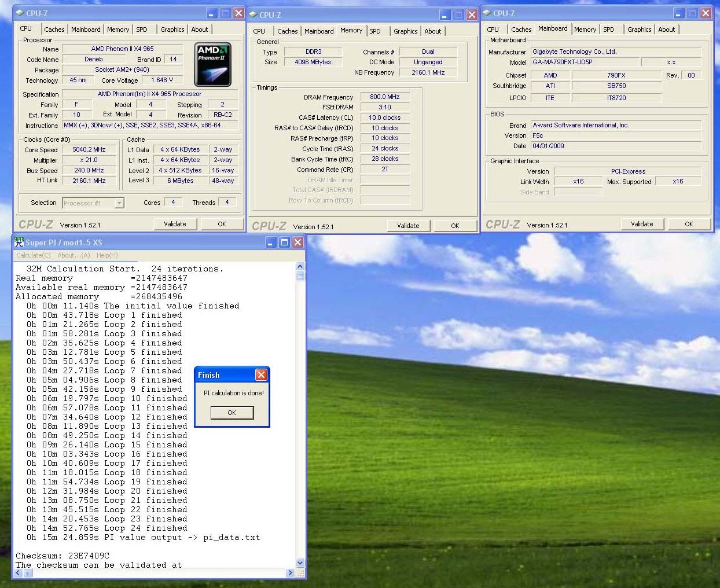
Task: Close the Finish dialog with X
Action: (262, 375)
